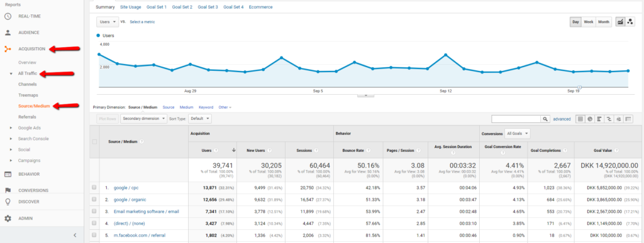Image resolution: width=644 pixels, height=243 pixels.
Task: Expand Google Ads in the sidebar
Action: click(11, 128)
